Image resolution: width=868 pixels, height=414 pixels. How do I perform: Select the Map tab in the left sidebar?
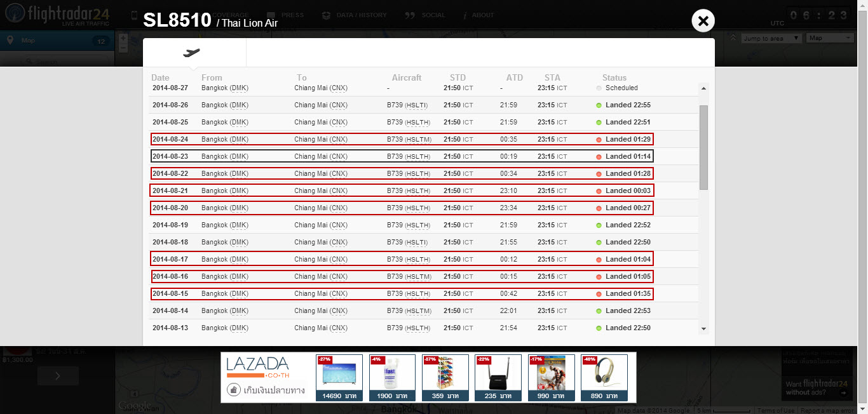[x=57, y=41]
